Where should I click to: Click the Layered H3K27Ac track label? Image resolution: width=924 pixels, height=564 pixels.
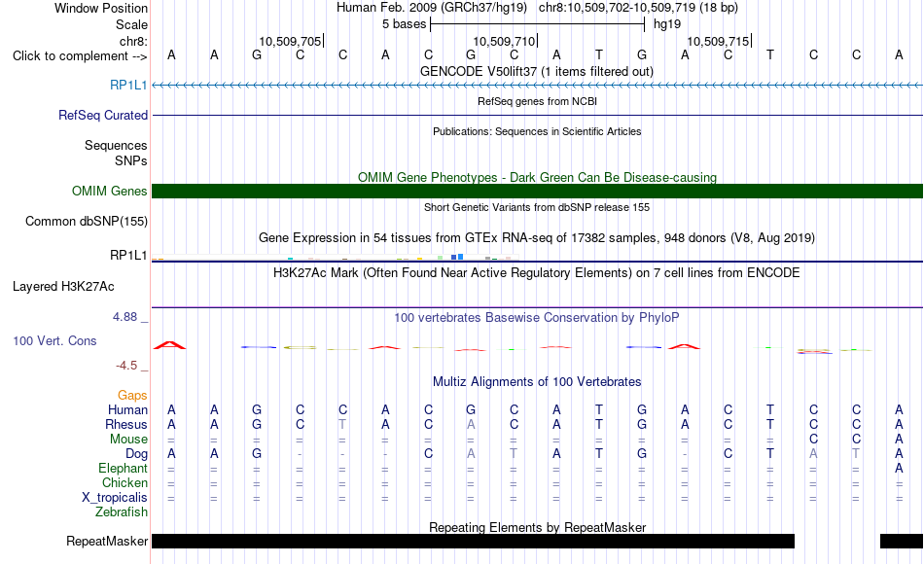click(63, 287)
